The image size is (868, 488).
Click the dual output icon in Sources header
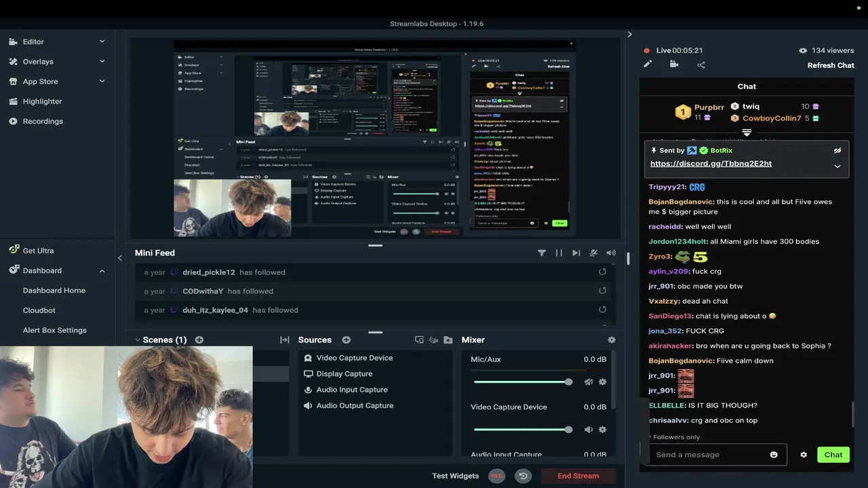[419, 340]
